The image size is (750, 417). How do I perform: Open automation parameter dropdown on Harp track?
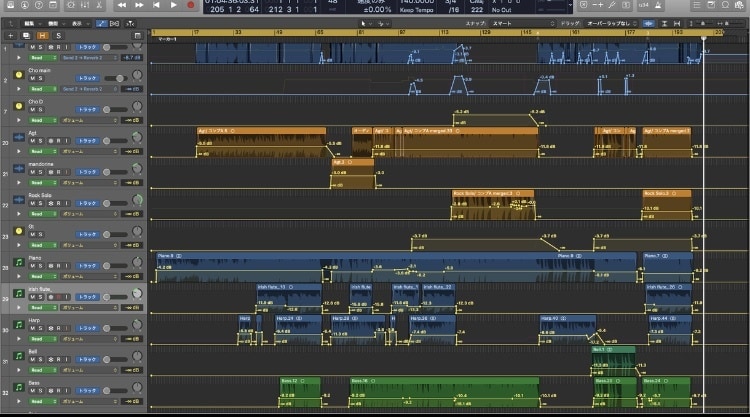tap(90, 339)
